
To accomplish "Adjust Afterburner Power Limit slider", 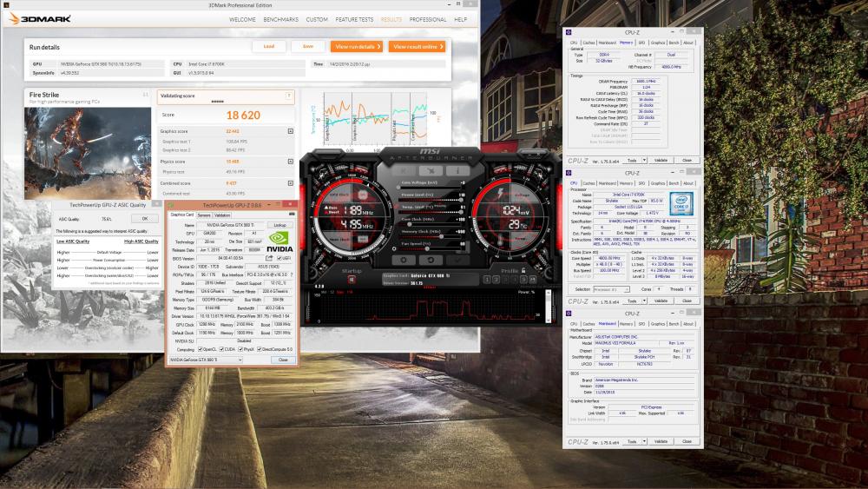I will point(431,200).
